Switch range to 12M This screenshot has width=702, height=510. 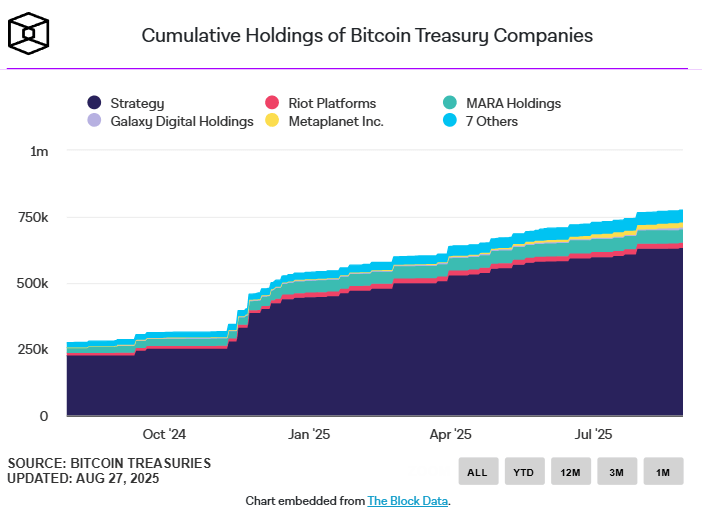pyautogui.click(x=571, y=471)
